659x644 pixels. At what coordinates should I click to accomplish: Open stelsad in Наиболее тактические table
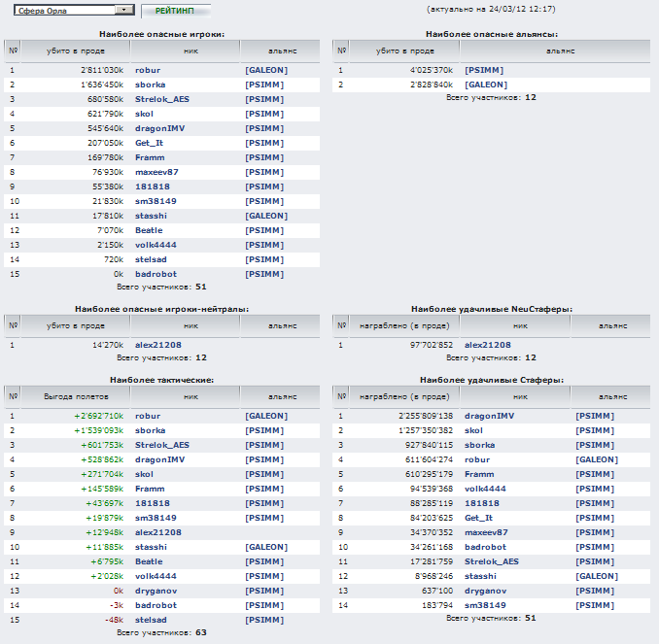click(x=154, y=619)
